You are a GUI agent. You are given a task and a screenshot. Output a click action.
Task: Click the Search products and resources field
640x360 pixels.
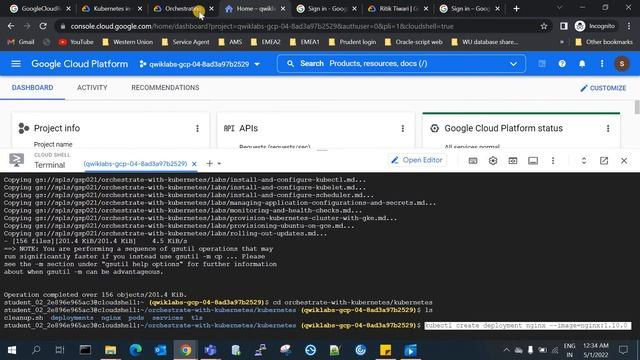click(x=401, y=64)
